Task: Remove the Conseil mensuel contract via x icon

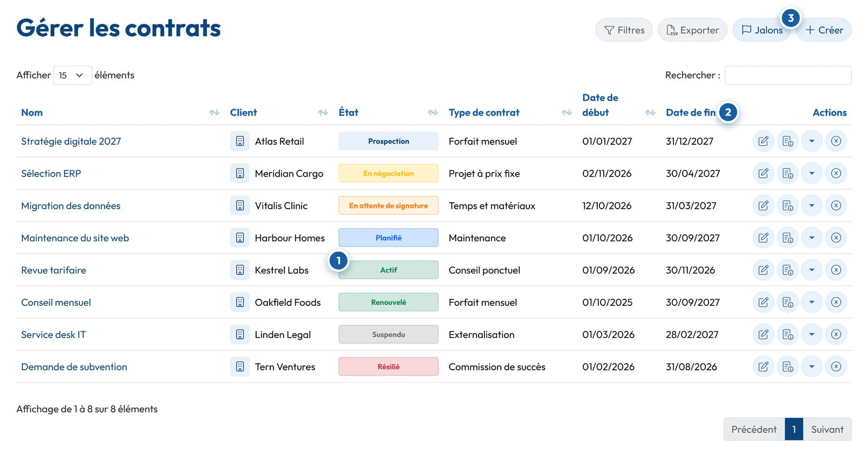Action: (836, 303)
